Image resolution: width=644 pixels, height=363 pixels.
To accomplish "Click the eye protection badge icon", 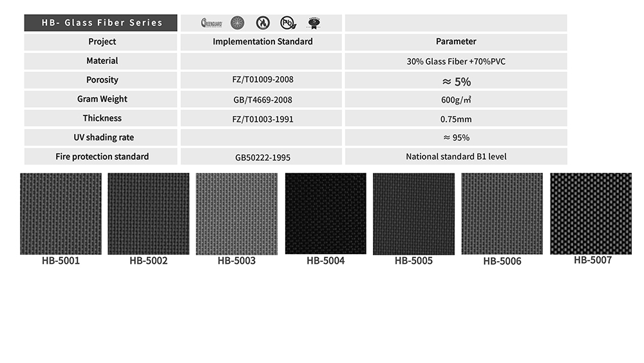I will tap(314, 23).
